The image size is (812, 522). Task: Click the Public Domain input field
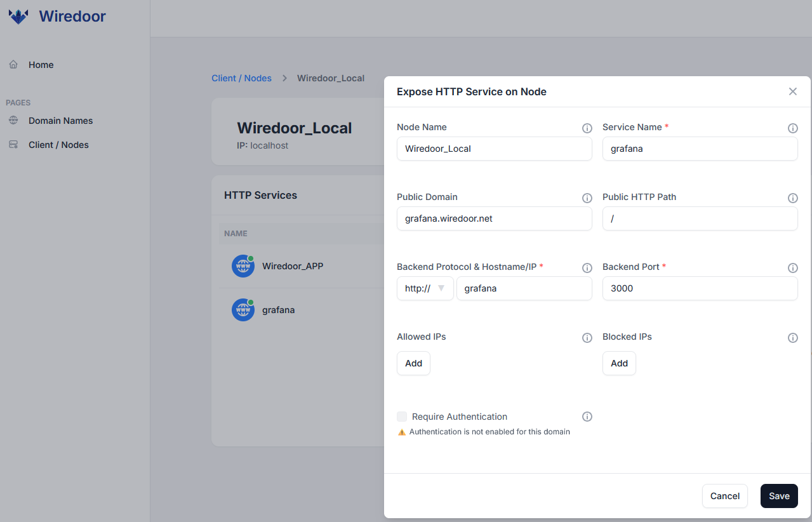(x=495, y=218)
